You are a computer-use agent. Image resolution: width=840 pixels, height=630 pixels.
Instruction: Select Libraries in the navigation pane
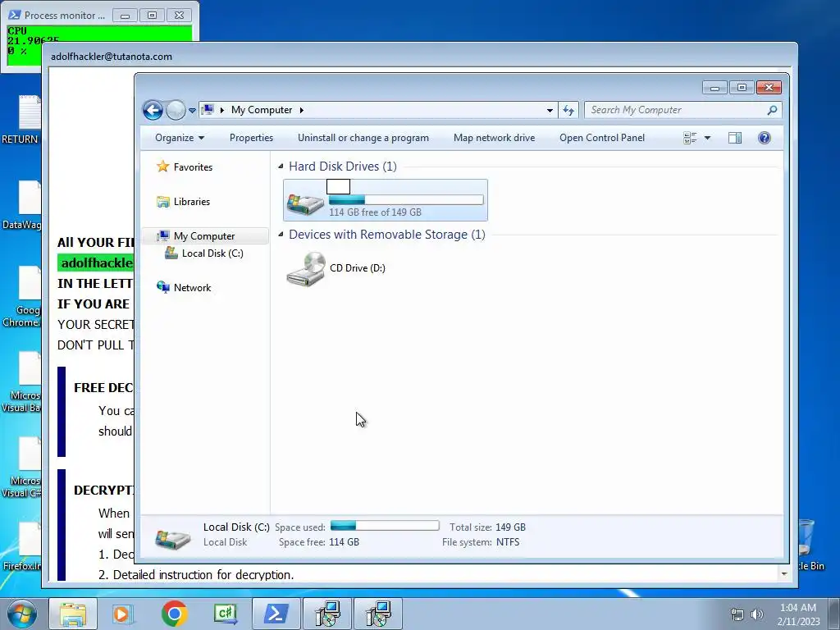point(192,202)
